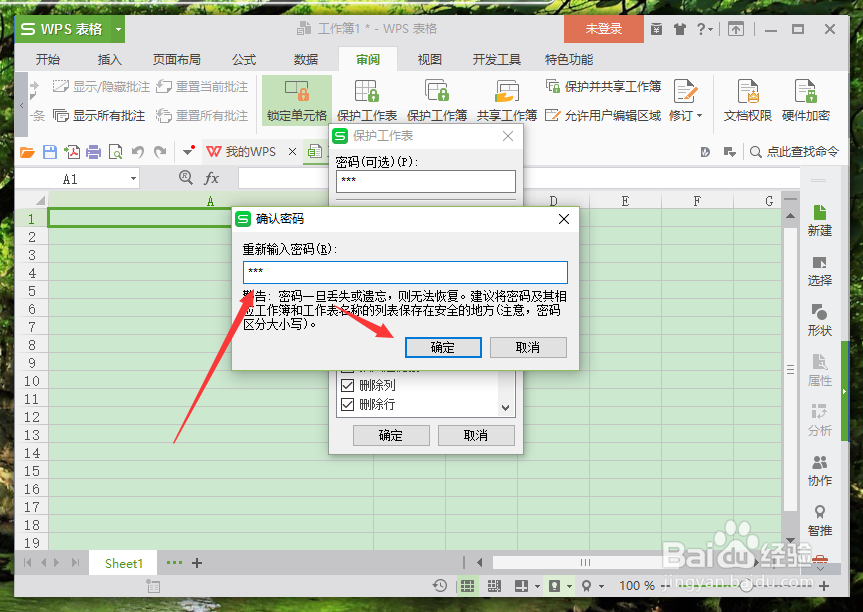This screenshot has width=863, height=612.
Task: Expand the allowed actions list scrollbar arrow
Action: (505, 407)
